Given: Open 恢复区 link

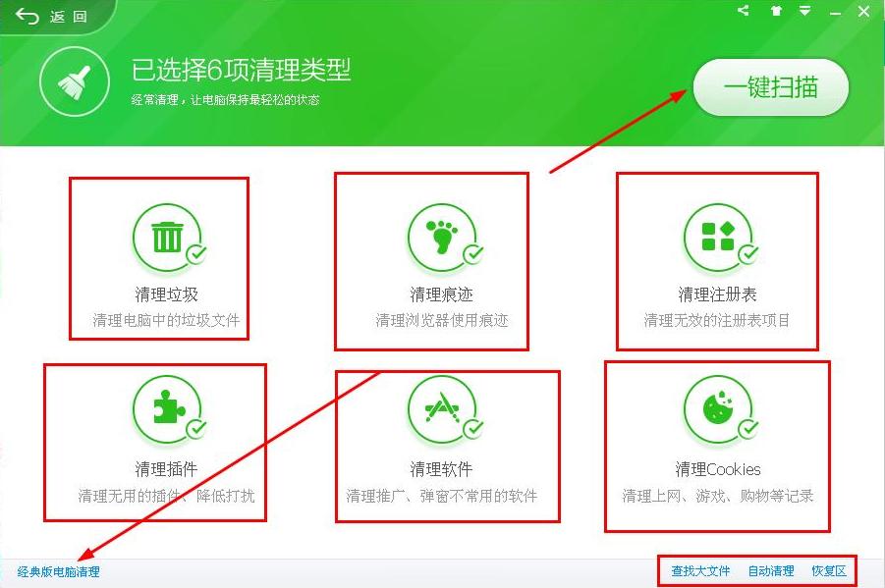Looking at the screenshot, I should click(x=828, y=571).
